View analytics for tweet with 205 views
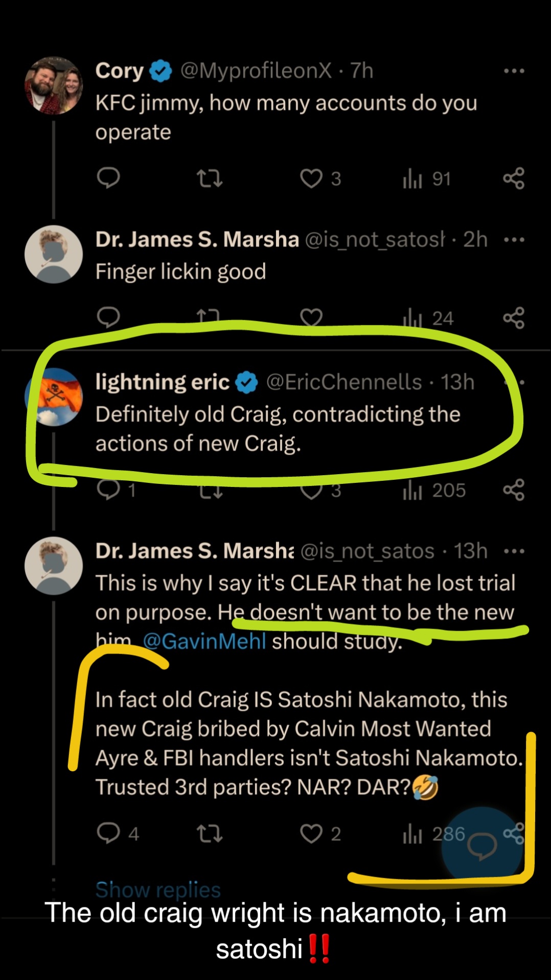 pyautogui.click(x=434, y=491)
